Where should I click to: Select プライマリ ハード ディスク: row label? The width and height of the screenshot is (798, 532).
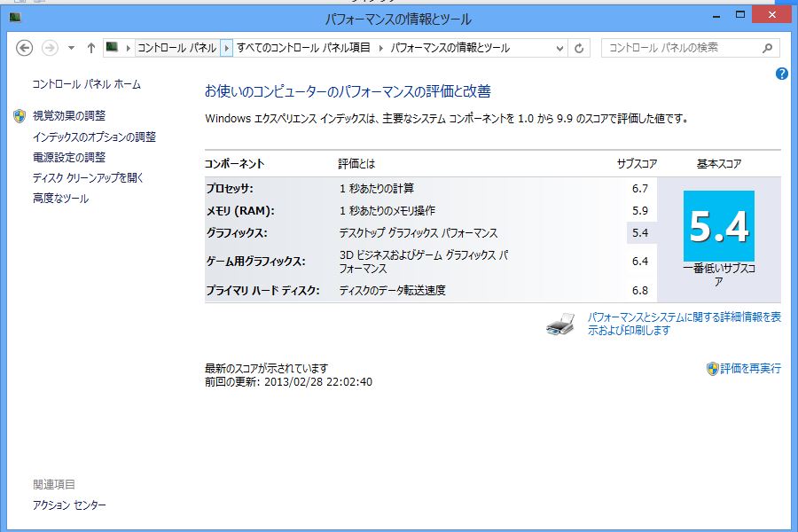point(262,290)
